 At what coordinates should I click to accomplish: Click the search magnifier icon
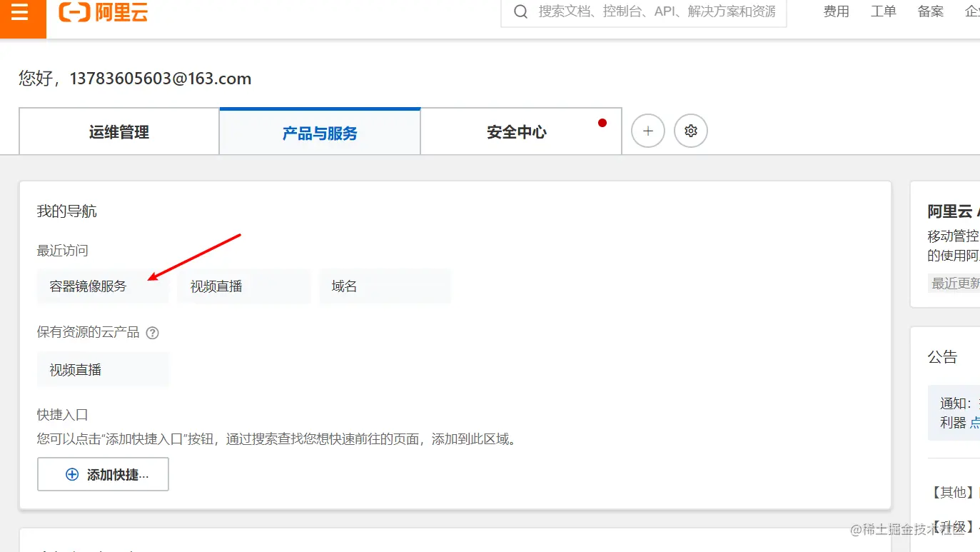(521, 11)
